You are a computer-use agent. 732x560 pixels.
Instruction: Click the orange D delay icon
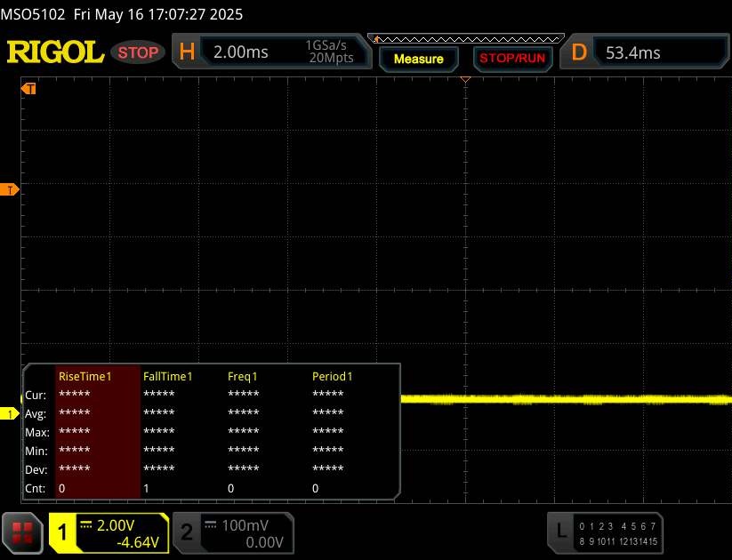point(579,52)
